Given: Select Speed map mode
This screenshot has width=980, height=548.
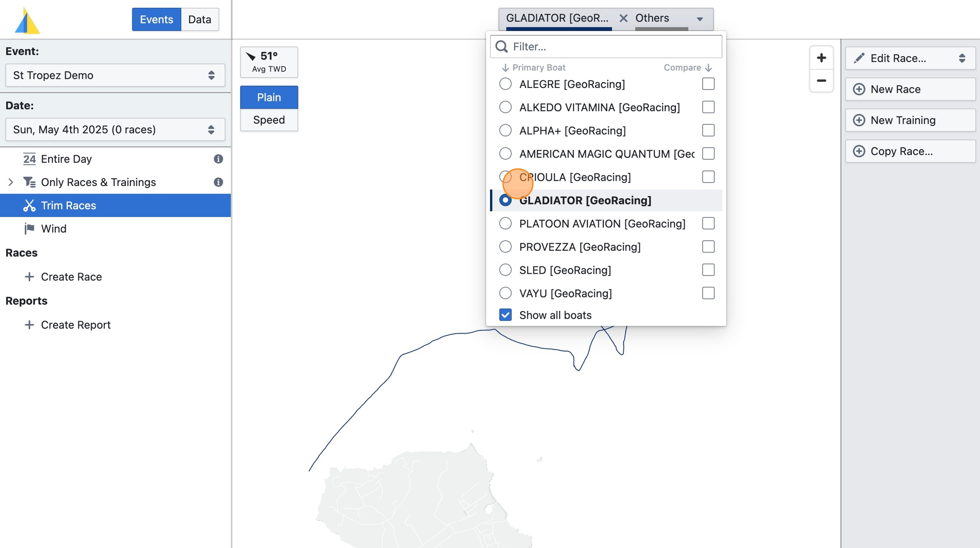Looking at the screenshot, I should (269, 120).
